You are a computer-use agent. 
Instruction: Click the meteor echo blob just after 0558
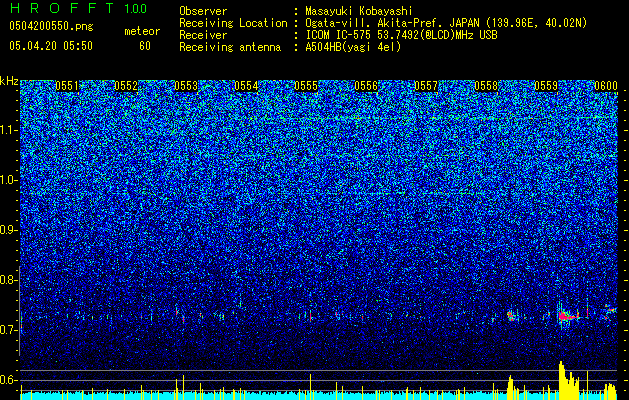click(511, 316)
